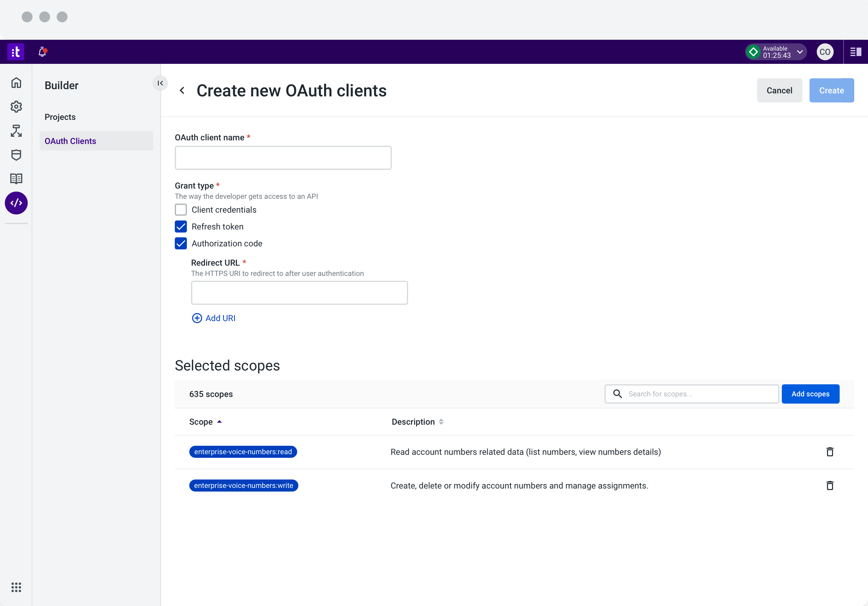Click the Cancel button
The width and height of the screenshot is (868, 606).
tap(779, 90)
